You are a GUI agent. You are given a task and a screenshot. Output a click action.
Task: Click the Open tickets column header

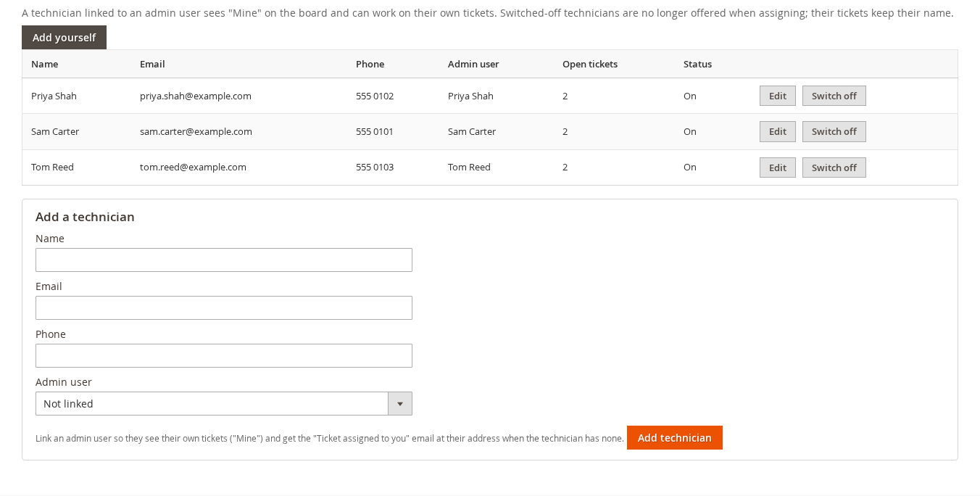(x=590, y=64)
